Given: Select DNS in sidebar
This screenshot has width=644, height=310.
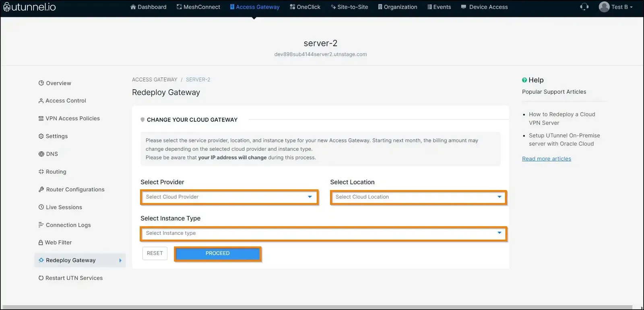Looking at the screenshot, I should click(48, 154).
